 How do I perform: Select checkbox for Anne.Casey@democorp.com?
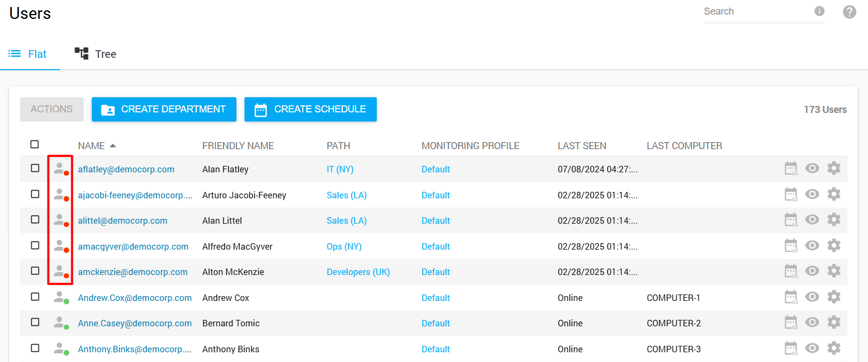pyautogui.click(x=35, y=322)
